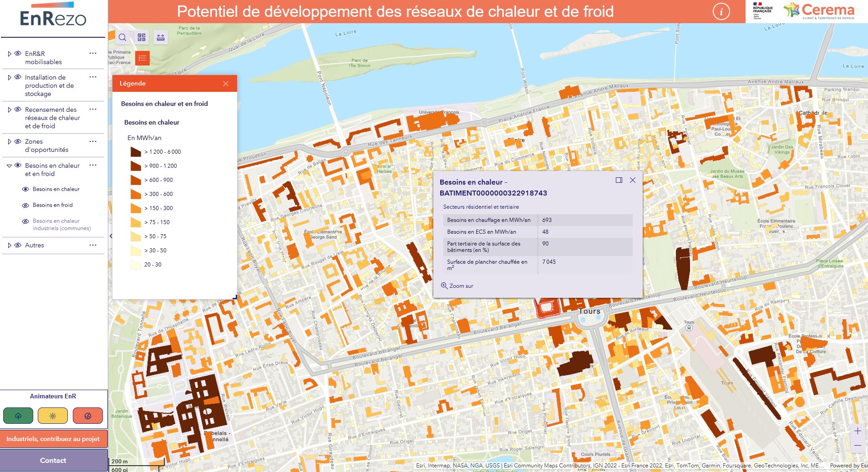The width and height of the screenshot is (868, 472).
Task: Click the Contact button
Action: [x=53, y=460]
